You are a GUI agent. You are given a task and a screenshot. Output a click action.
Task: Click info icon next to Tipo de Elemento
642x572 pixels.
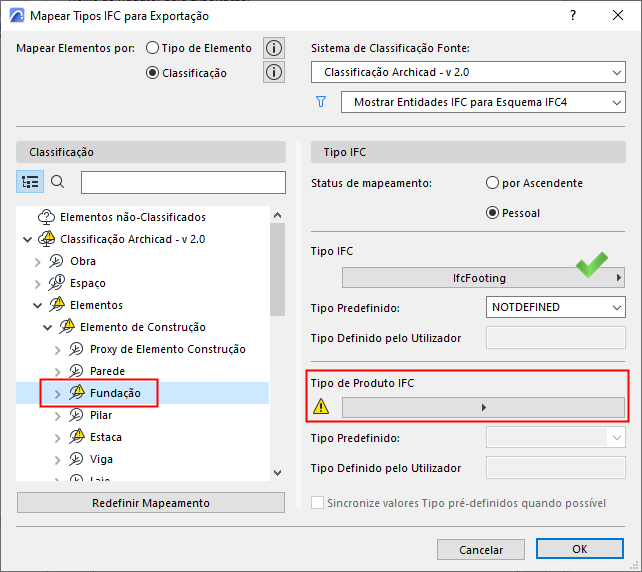point(274,48)
